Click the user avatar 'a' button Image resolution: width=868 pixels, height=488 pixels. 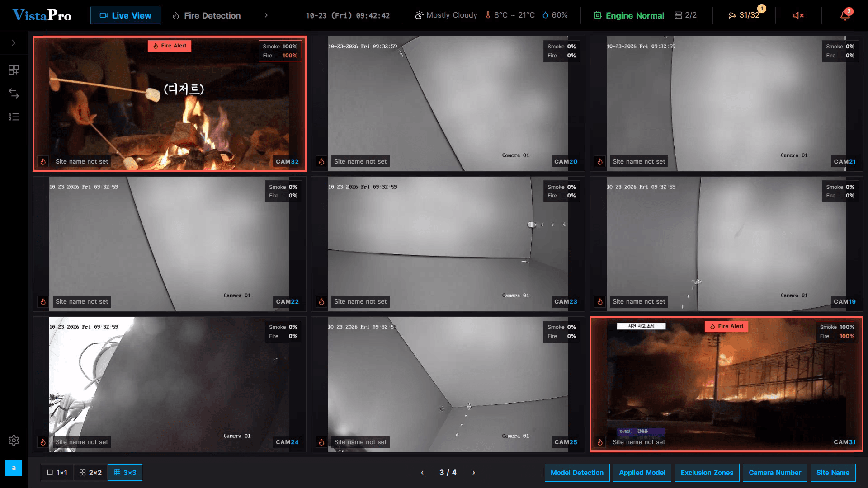click(x=14, y=468)
